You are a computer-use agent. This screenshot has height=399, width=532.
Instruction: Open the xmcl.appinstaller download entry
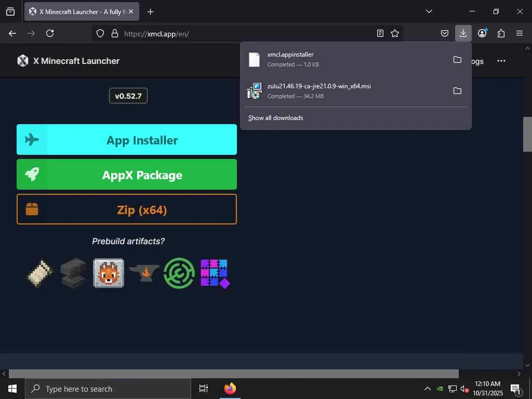(345, 59)
